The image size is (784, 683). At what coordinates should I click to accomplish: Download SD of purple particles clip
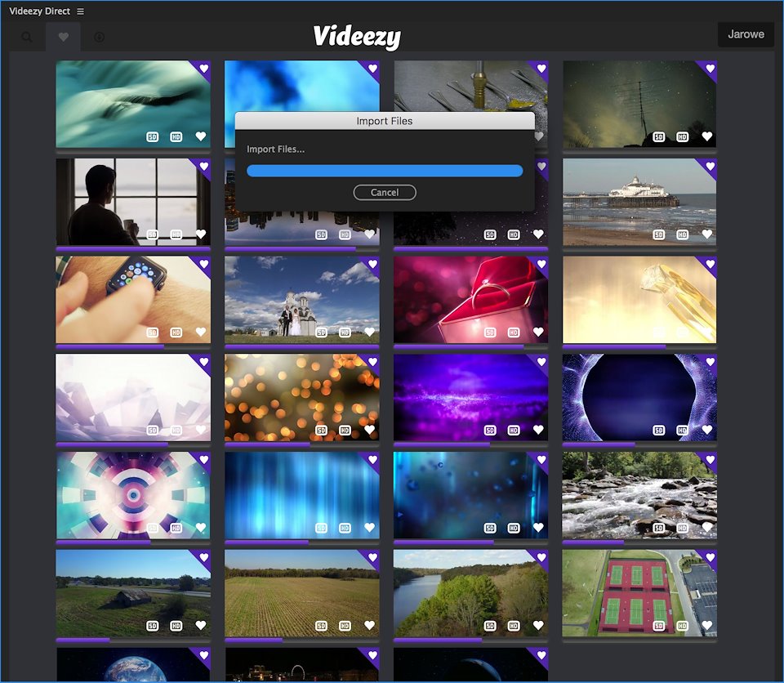click(x=490, y=431)
